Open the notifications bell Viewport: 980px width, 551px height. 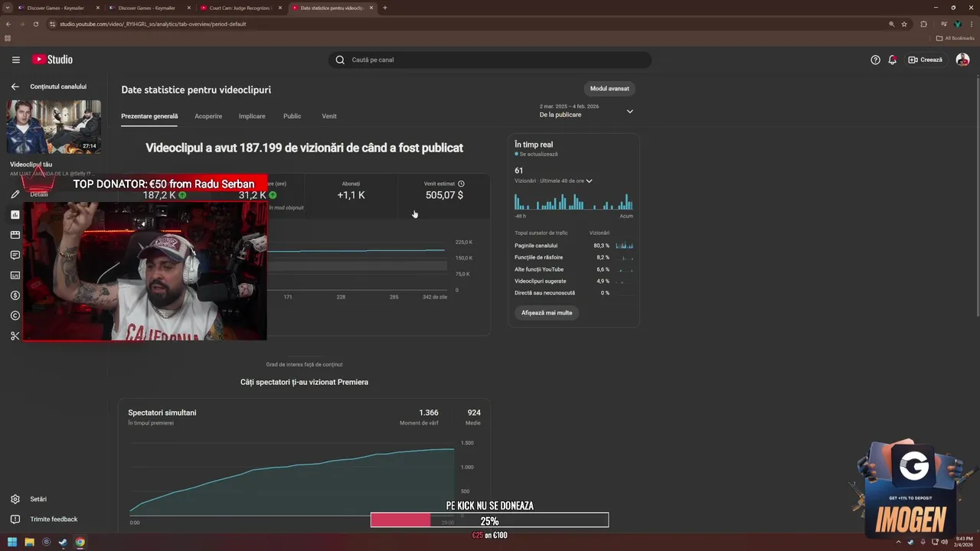click(892, 60)
